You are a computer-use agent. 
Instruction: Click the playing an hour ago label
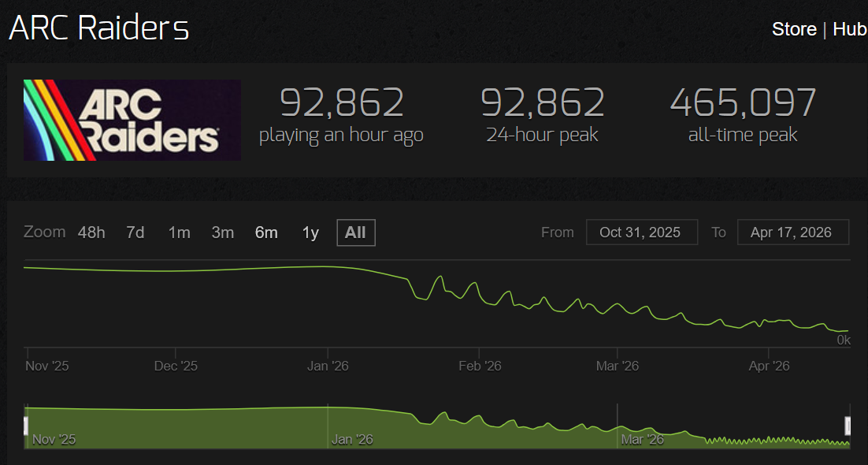(x=341, y=136)
